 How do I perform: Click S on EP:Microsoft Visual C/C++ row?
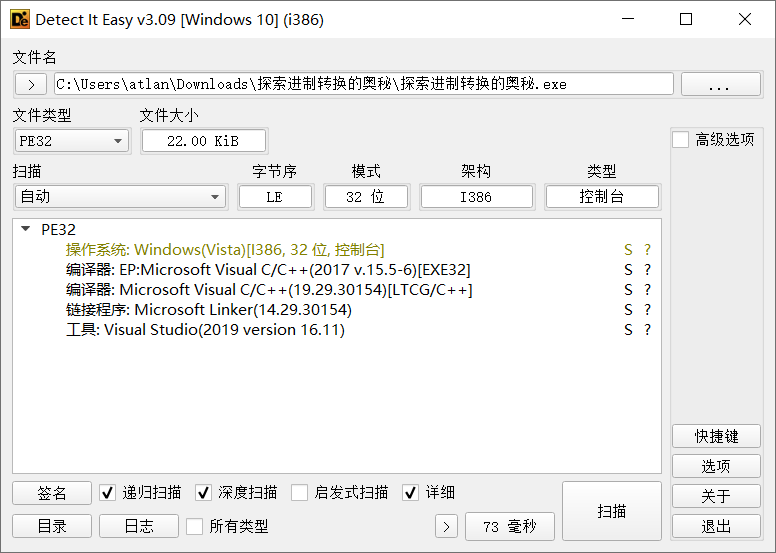tap(628, 270)
